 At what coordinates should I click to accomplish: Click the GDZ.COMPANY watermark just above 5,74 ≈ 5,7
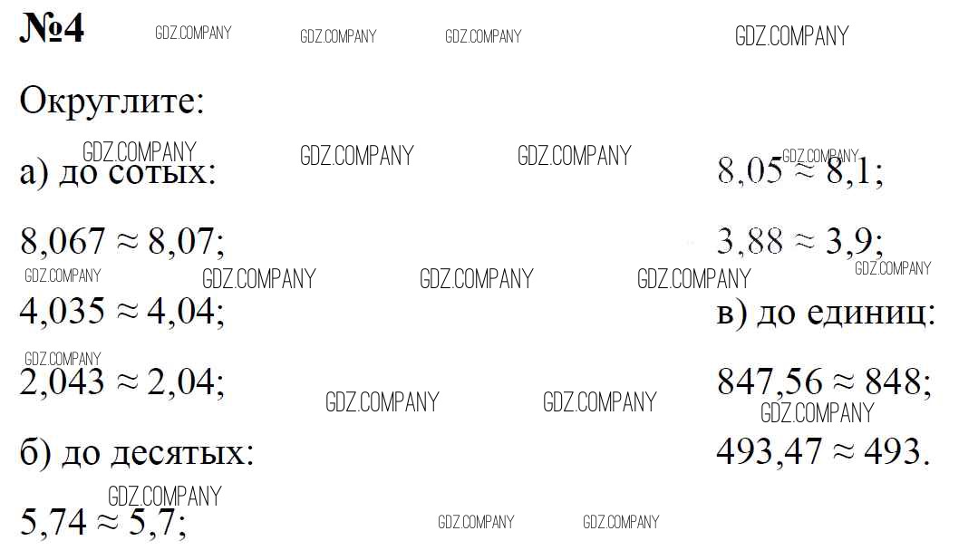[165, 497]
